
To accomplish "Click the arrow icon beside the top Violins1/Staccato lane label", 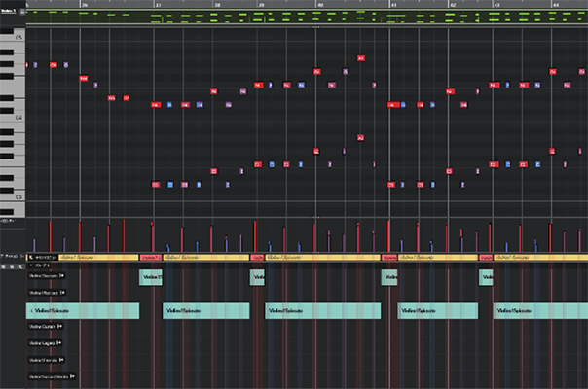I will pos(63,276).
